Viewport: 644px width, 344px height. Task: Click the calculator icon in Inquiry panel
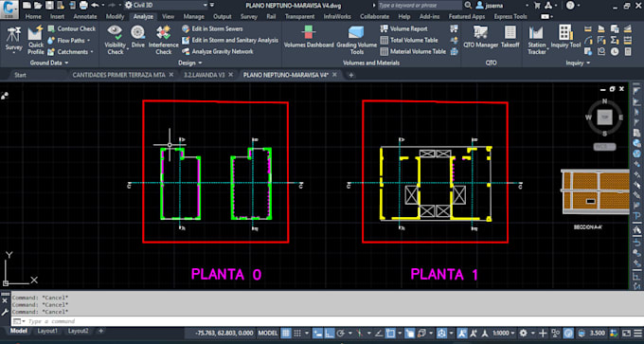(628, 52)
